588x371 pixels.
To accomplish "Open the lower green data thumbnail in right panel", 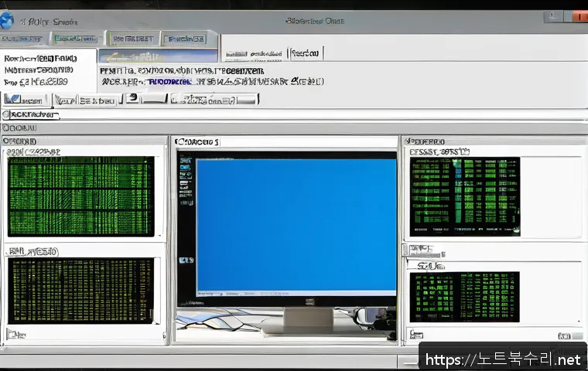I will click(465, 297).
